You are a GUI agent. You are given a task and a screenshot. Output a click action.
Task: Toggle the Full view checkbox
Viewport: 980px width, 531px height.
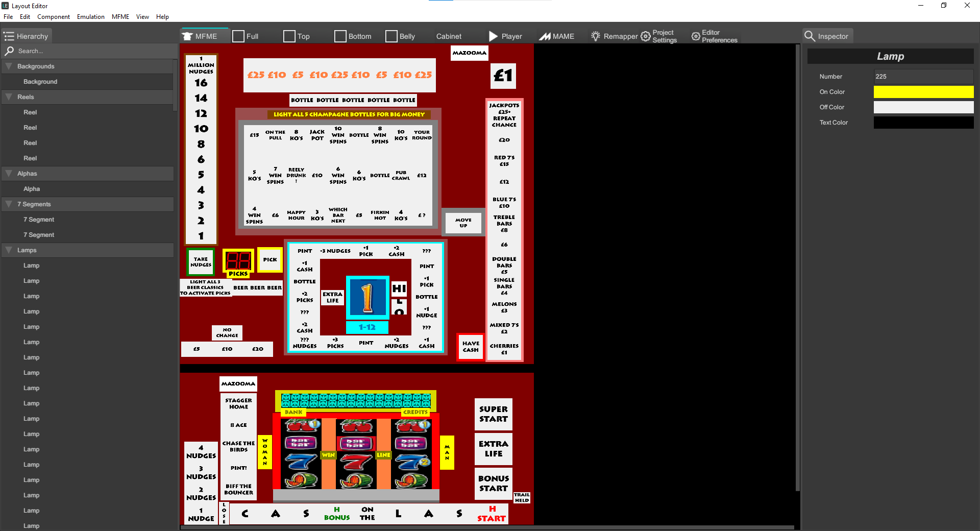(238, 36)
